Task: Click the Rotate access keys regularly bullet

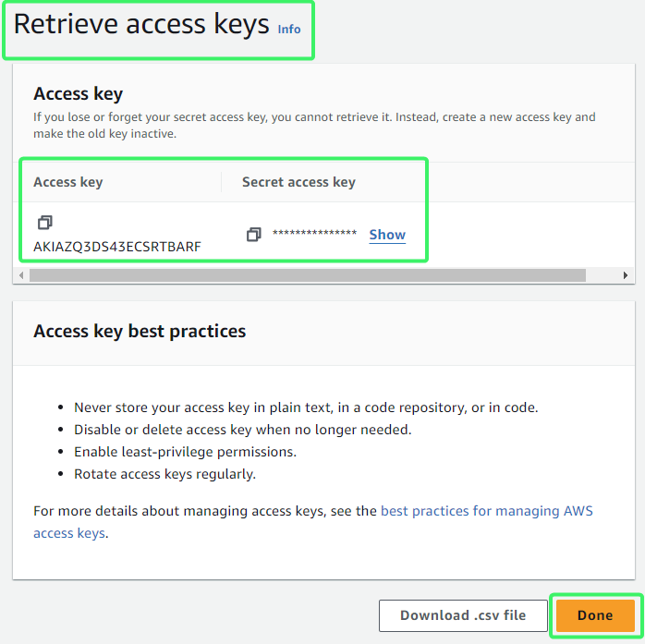Action: pos(165,474)
